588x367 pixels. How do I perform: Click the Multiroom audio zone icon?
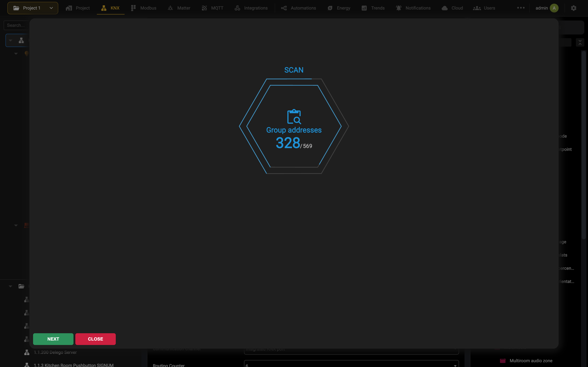(x=503, y=361)
